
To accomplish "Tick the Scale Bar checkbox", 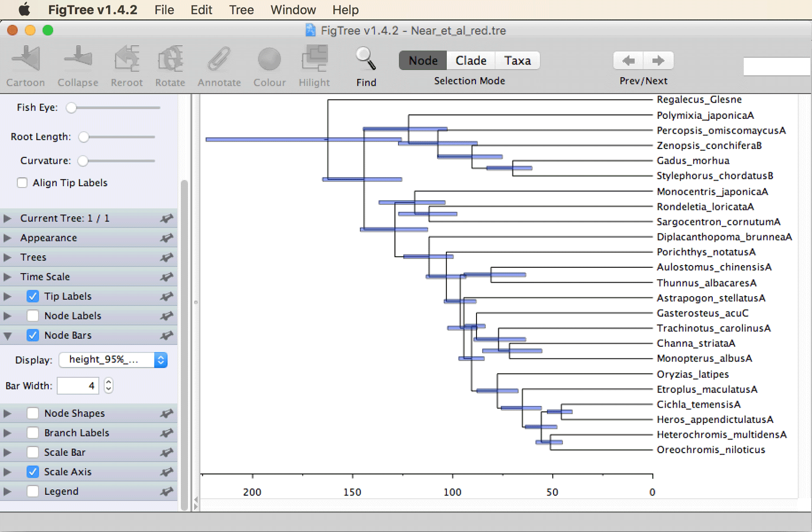I will click(x=33, y=452).
